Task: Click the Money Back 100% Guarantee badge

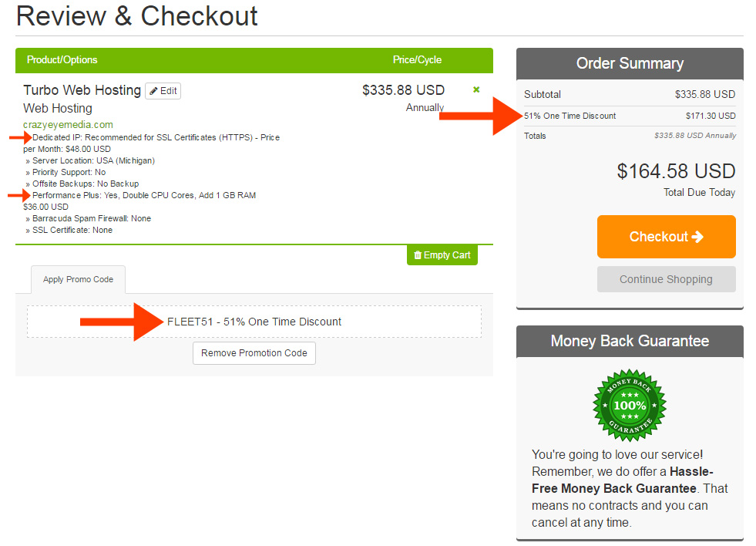Action: [630, 405]
